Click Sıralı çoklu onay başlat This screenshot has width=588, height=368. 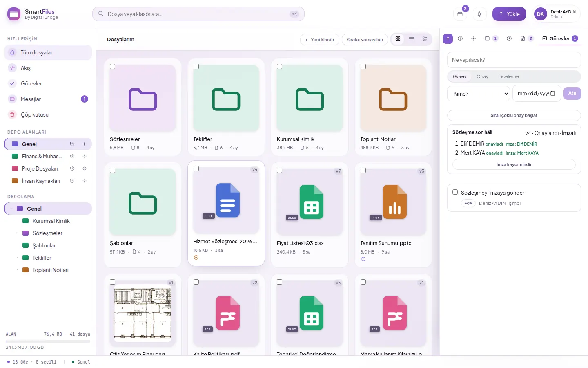tap(514, 115)
